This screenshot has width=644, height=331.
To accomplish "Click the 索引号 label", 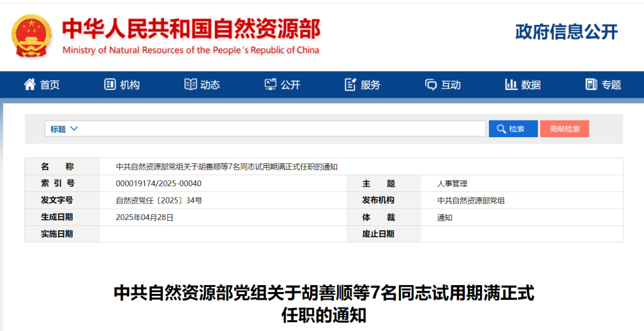I will click(x=57, y=184).
